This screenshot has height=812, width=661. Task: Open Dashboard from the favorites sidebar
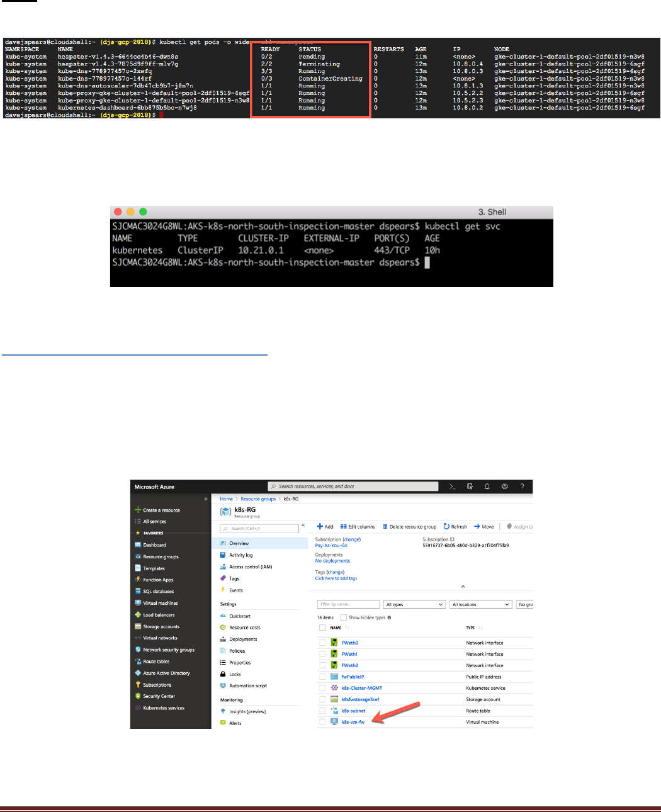point(154,545)
